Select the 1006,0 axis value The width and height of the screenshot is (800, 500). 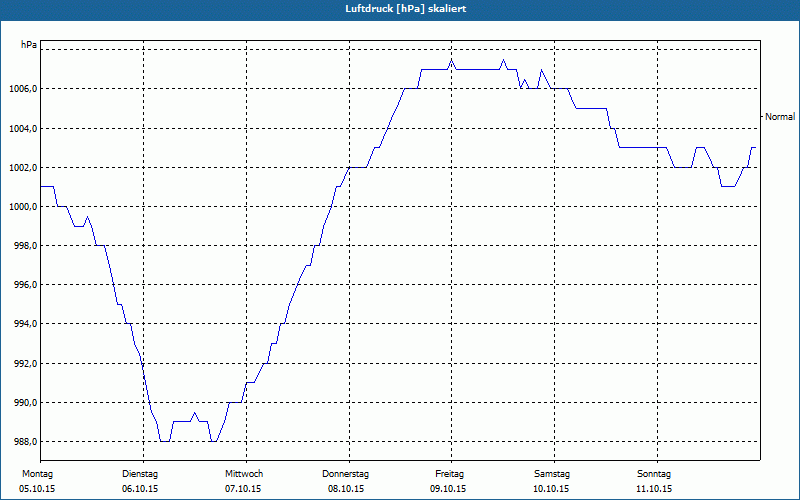point(22,89)
